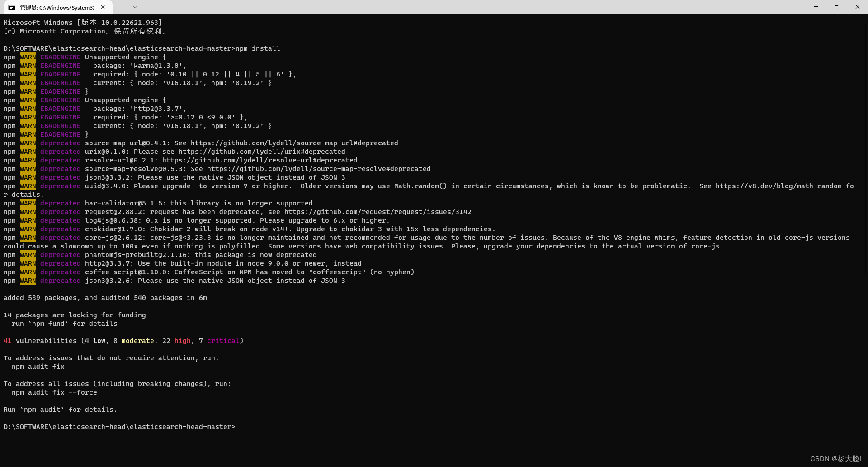This screenshot has width=868, height=467.
Task: Click the json3@3.3.2 deprecated line
Action: click(175, 177)
